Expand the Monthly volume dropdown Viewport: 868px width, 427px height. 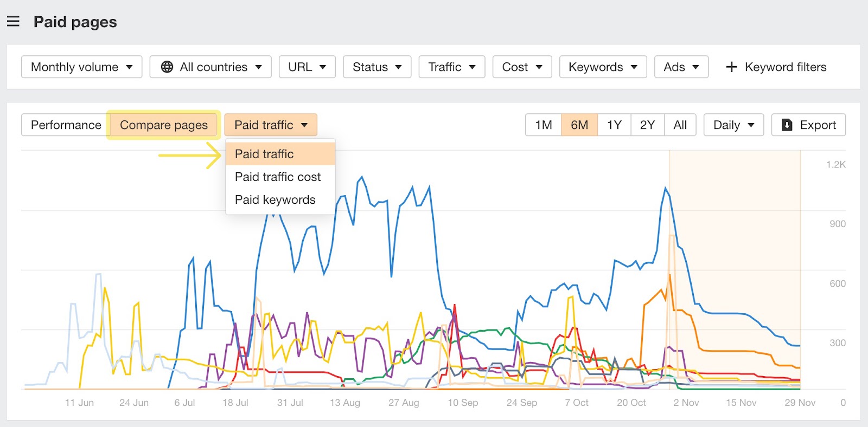81,67
